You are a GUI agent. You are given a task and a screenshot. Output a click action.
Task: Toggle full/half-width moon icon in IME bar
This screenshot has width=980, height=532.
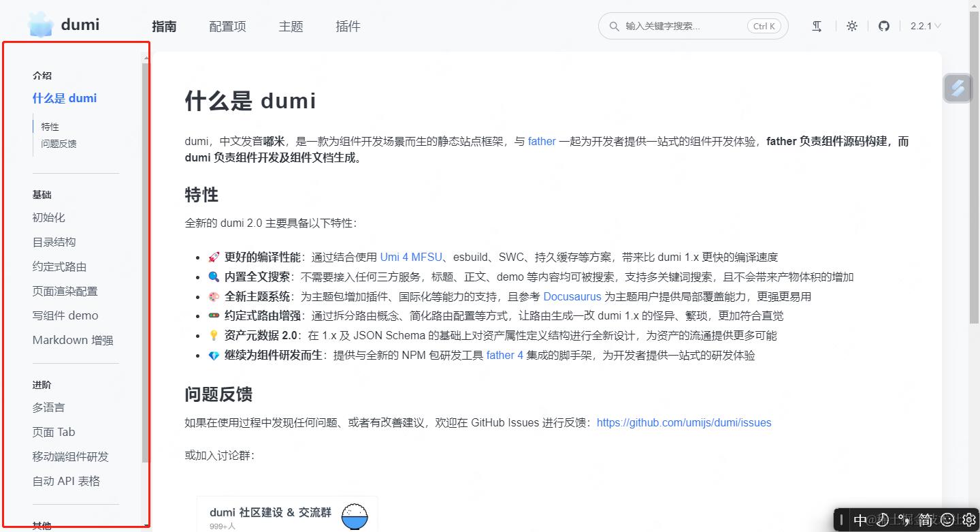pyautogui.click(x=882, y=519)
